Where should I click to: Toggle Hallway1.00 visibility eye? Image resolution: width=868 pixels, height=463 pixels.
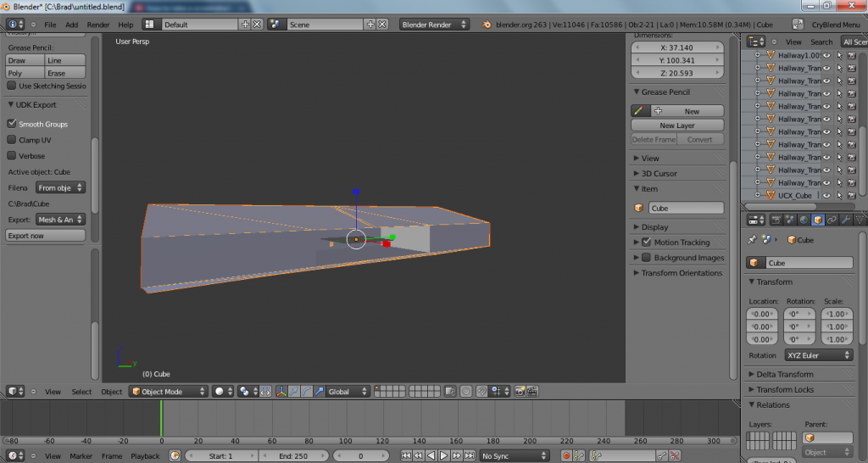click(826, 55)
